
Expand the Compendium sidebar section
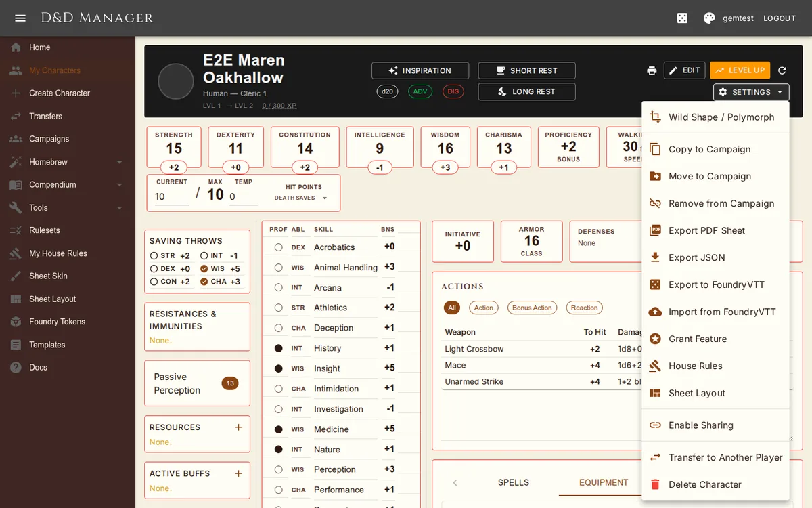tap(119, 185)
